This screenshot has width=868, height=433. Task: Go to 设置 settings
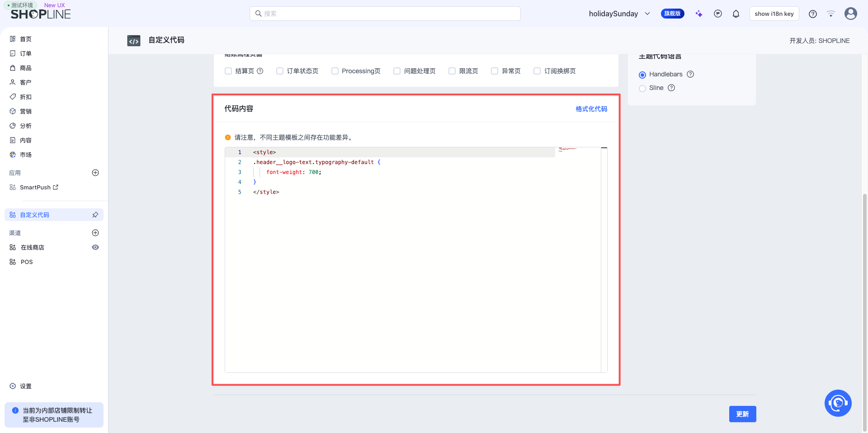click(26, 386)
